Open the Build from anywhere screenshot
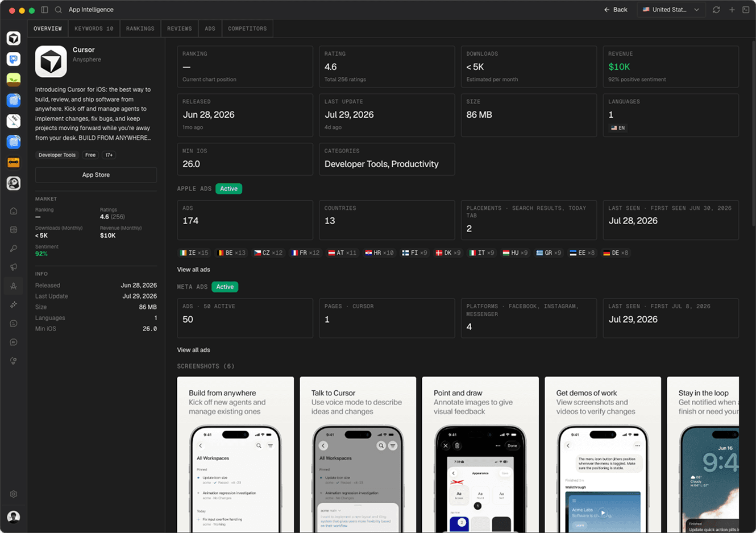 (235, 455)
